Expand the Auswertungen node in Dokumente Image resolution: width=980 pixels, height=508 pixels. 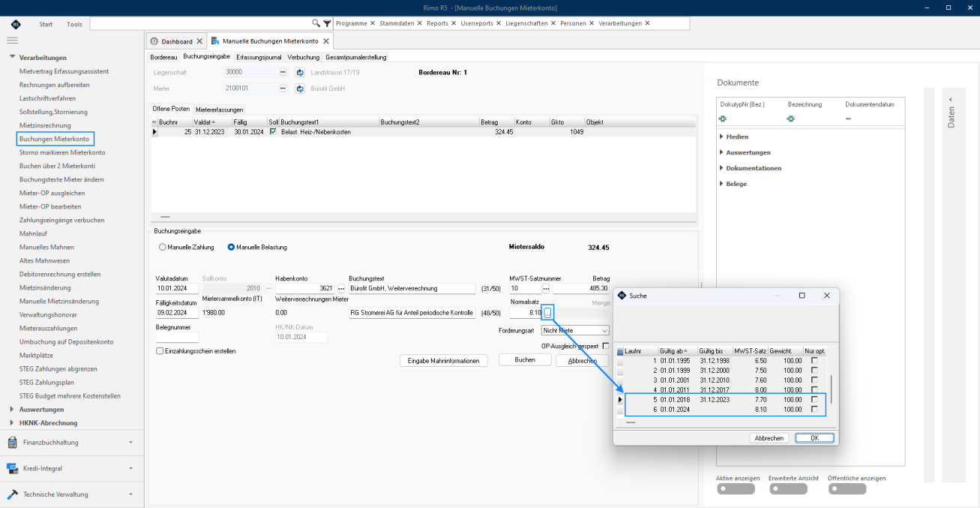coord(721,152)
